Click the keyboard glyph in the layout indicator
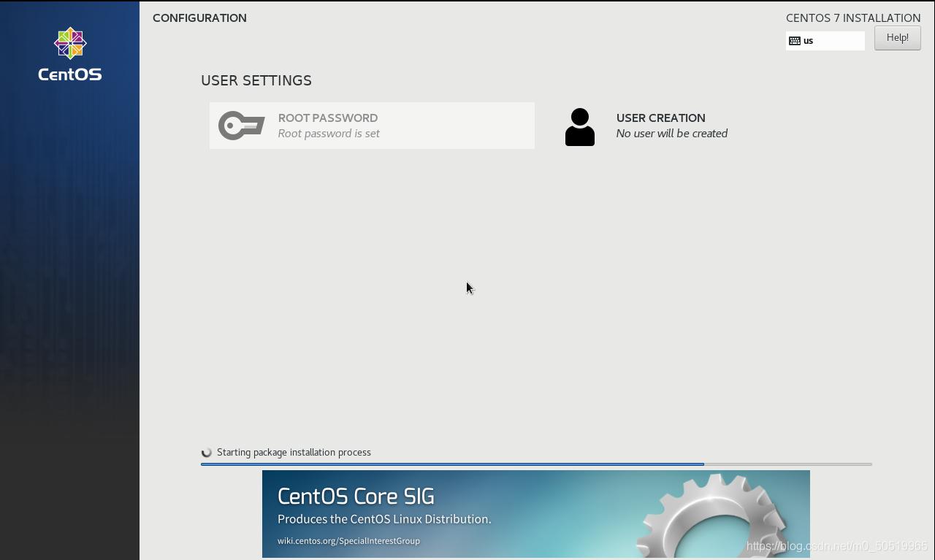This screenshot has height=560, width=935. [x=796, y=41]
